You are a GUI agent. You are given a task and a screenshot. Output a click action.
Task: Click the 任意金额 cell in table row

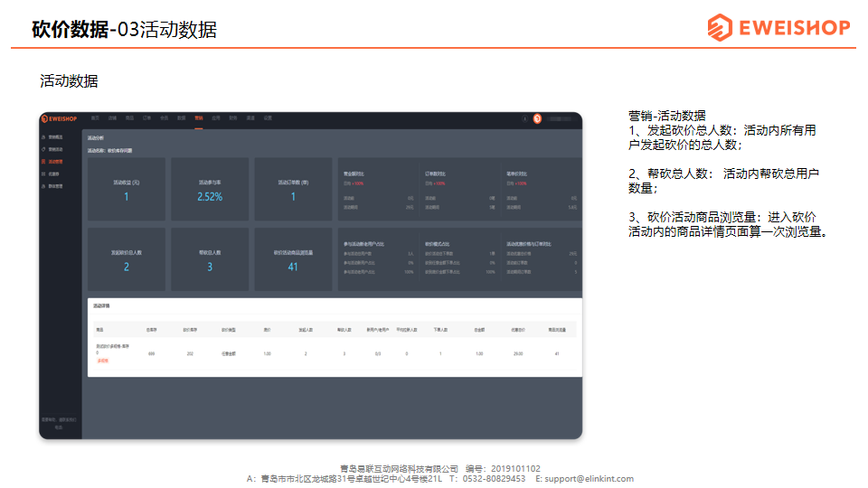pos(229,353)
